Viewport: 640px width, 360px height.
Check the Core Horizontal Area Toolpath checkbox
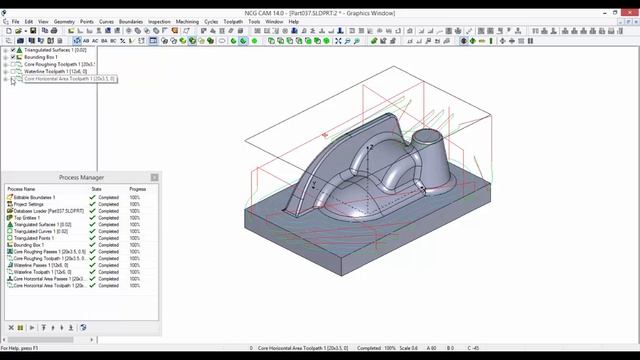(x=13, y=79)
